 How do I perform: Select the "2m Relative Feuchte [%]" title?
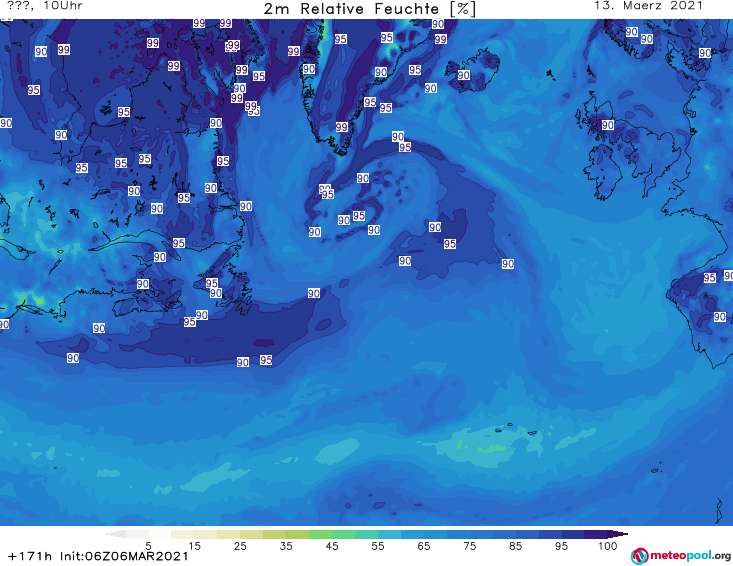[x=369, y=8]
